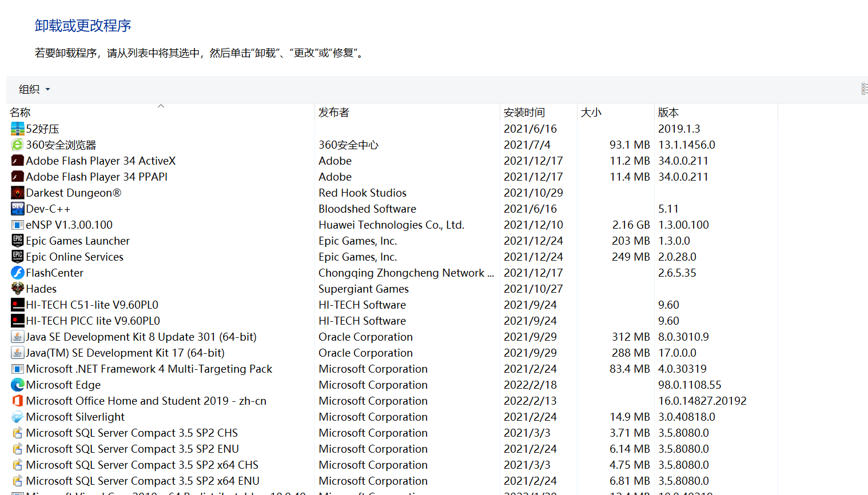Image resolution: width=868 pixels, height=495 pixels.
Task: Click publisher 360安全中心
Action: pos(348,145)
